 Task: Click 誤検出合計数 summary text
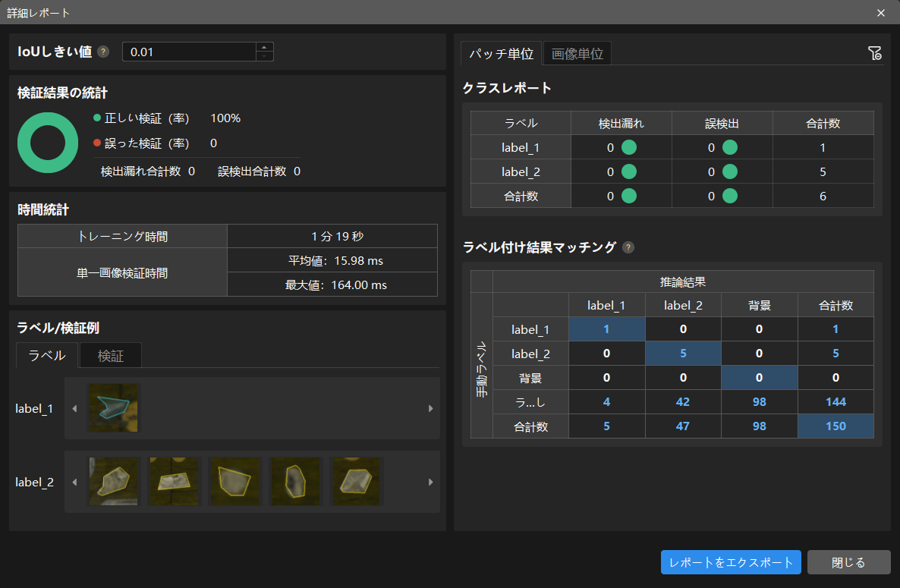click(259, 171)
